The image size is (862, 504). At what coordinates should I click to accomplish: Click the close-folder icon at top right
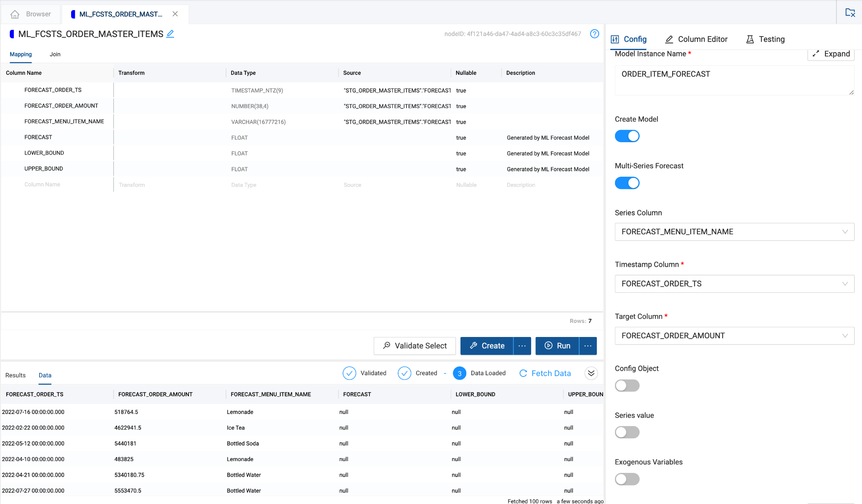pyautogui.click(x=850, y=13)
